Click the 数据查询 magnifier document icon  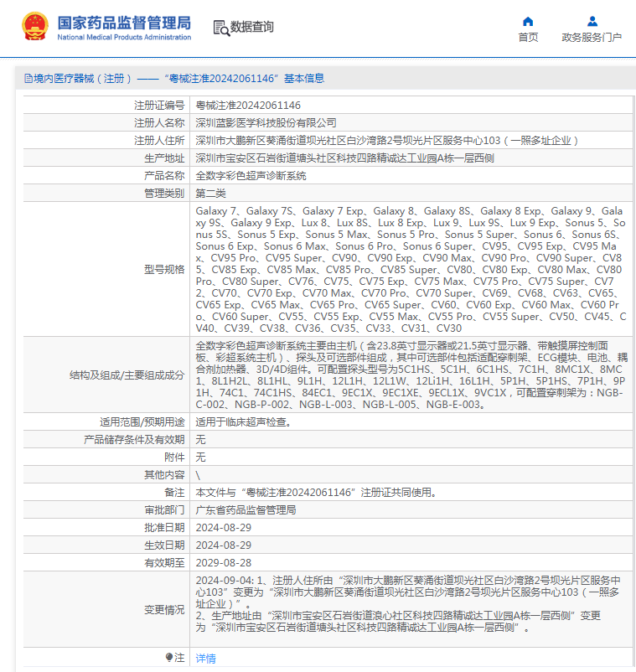(220, 28)
